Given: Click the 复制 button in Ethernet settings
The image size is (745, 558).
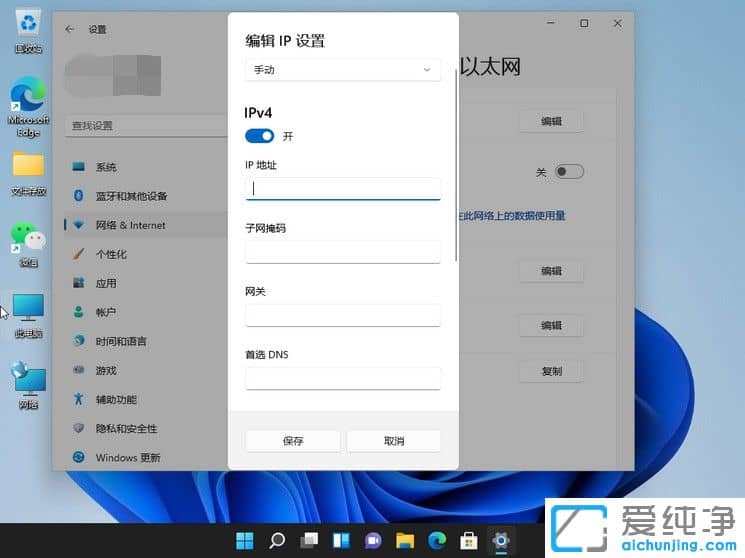Looking at the screenshot, I should 551,371.
